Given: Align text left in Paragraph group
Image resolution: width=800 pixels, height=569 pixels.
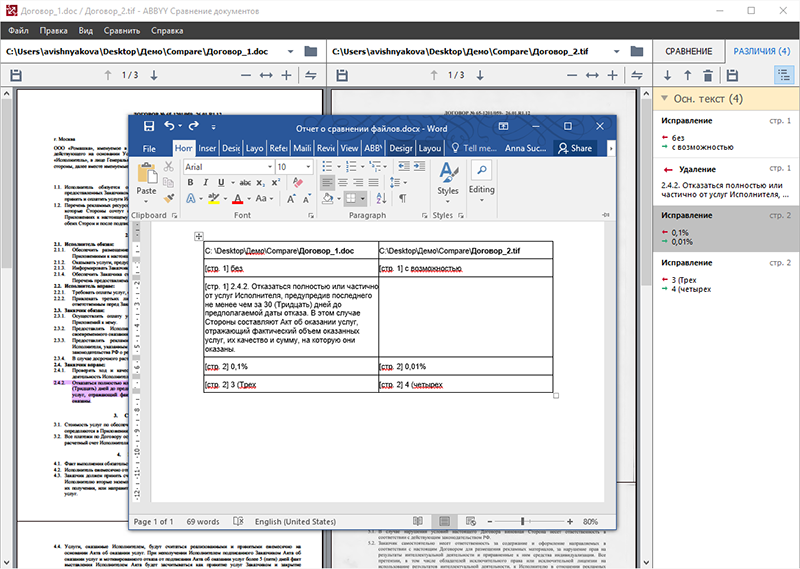Looking at the screenshot, I should pos(327,182).
